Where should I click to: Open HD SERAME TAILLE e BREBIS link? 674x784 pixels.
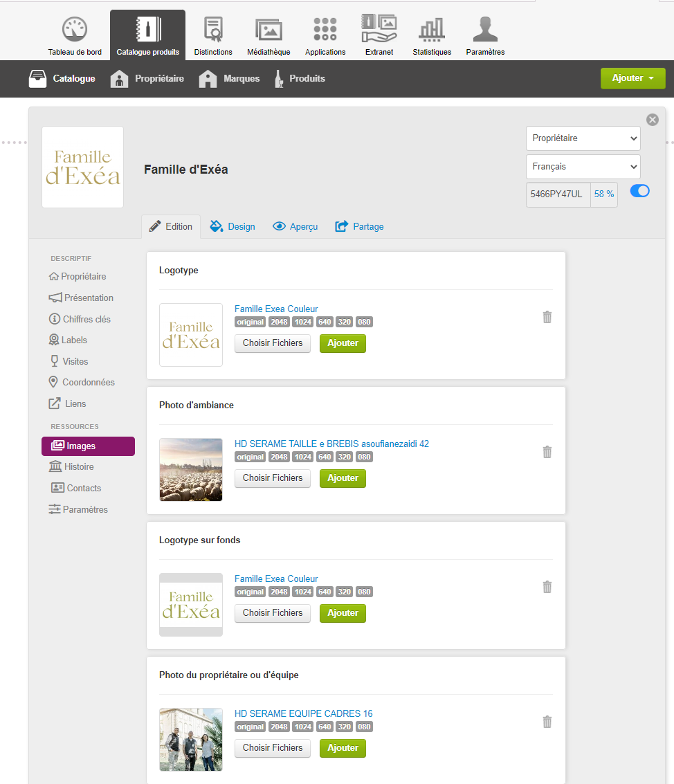coord(331,444)
